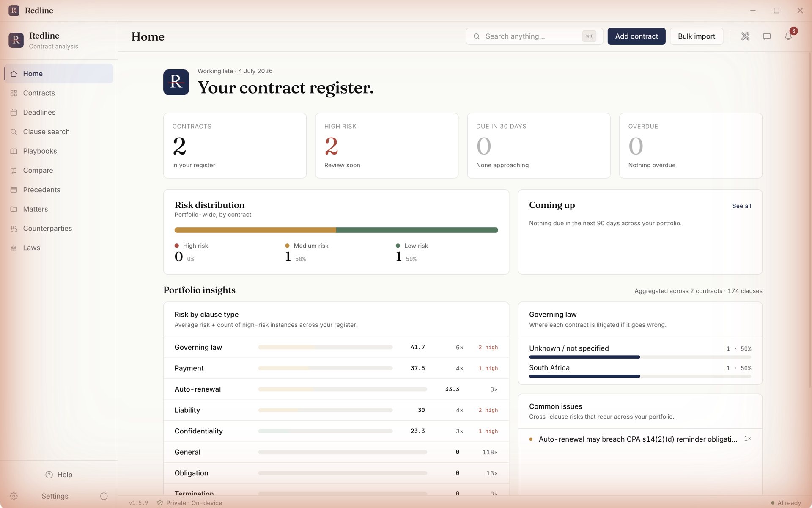Click the Deadlines calendar icon
Image resolution: width=812 pixels, height=508 pixels.
(14, 112)
